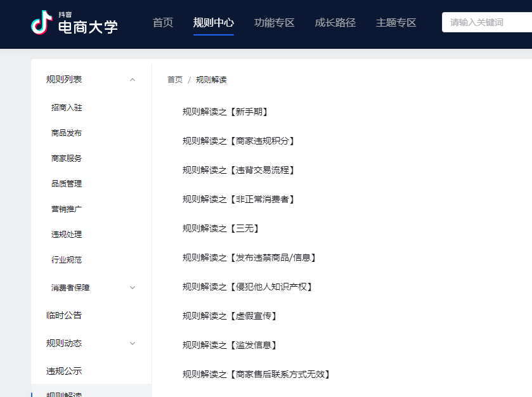Screen dimensions: 532x397
Task: Open the 首页 navigation tab
Action: [163, 23]
